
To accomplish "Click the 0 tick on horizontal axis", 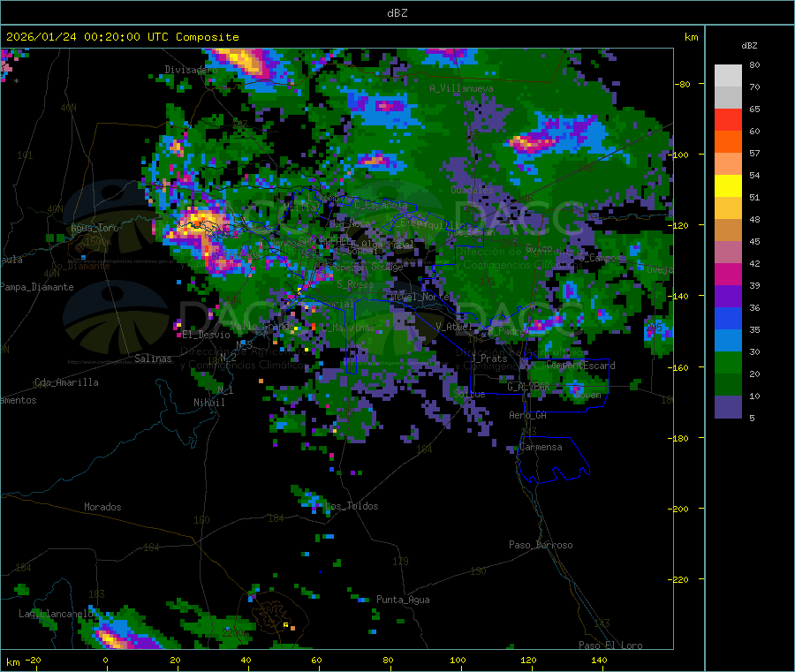I will coord(105,661).
